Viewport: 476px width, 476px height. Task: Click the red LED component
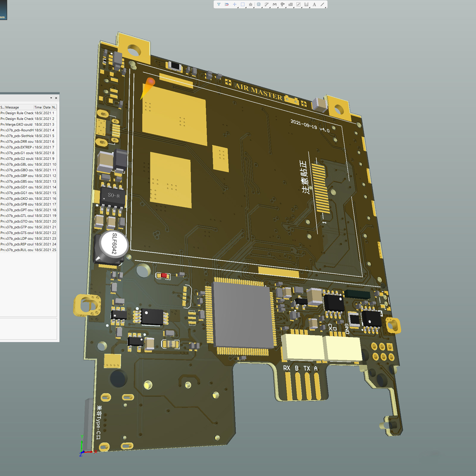163,275
